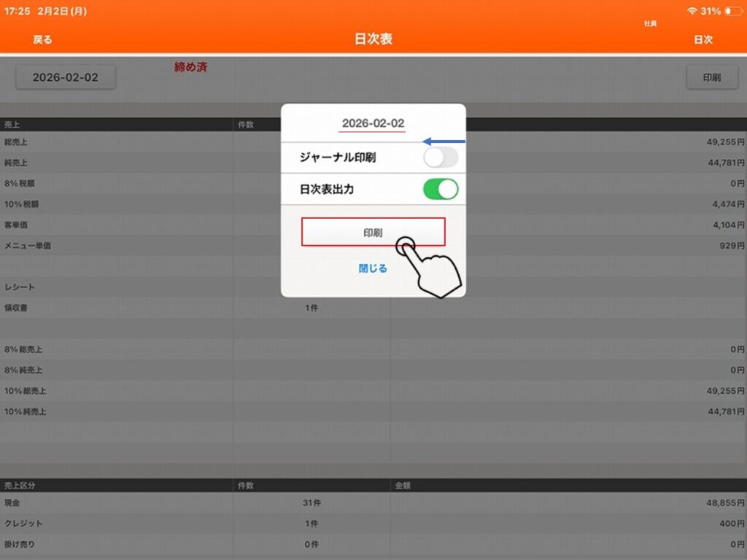Go back using 戻る in header

click(x=42, y=39)
